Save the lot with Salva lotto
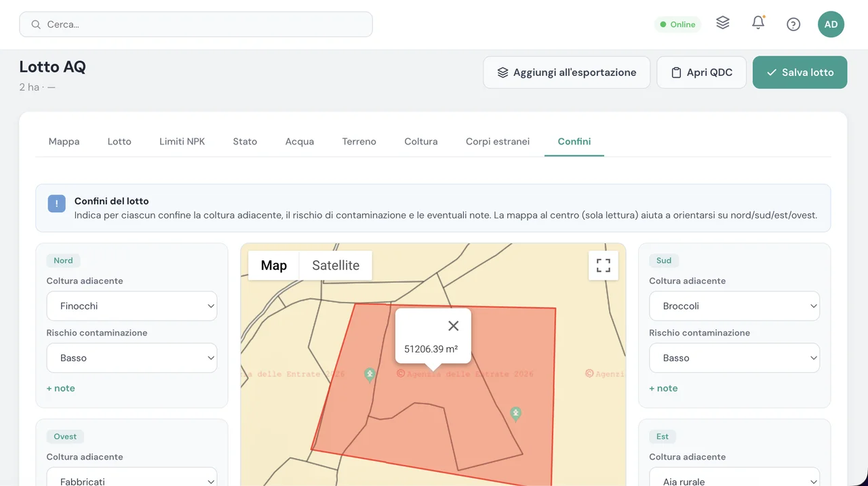 coord(800,73)
